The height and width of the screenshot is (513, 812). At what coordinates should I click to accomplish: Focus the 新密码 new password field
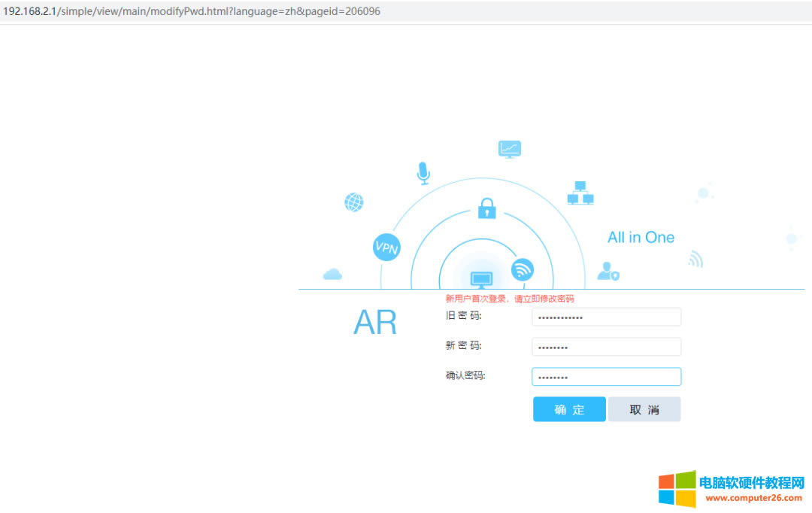(x=605, y=347)
